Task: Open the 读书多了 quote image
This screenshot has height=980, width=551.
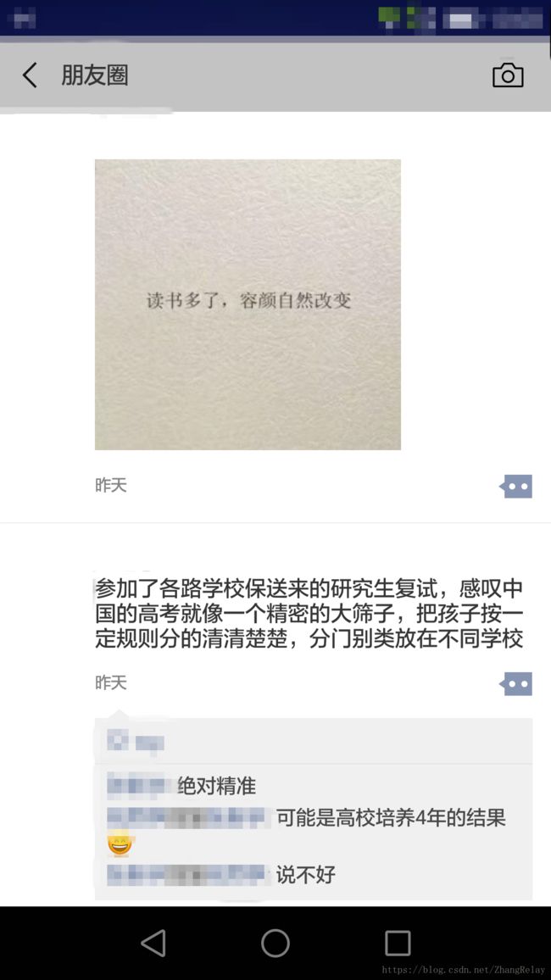Action: 248,304
